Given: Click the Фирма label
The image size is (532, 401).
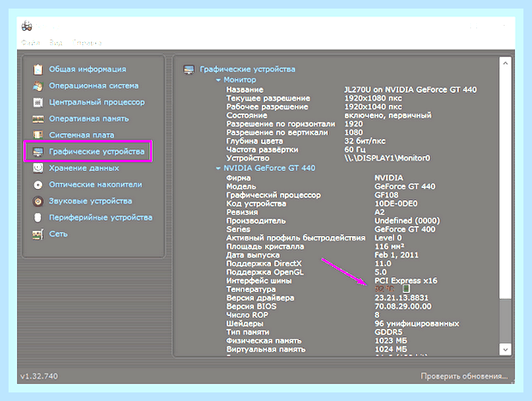Looking at the screenshot, I should (239, 178).
